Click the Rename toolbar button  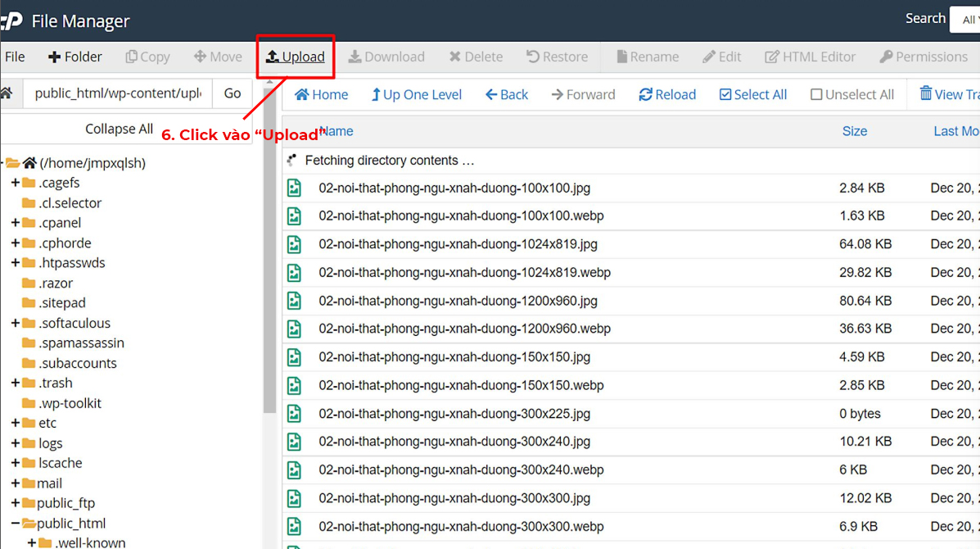pos(648,57)
